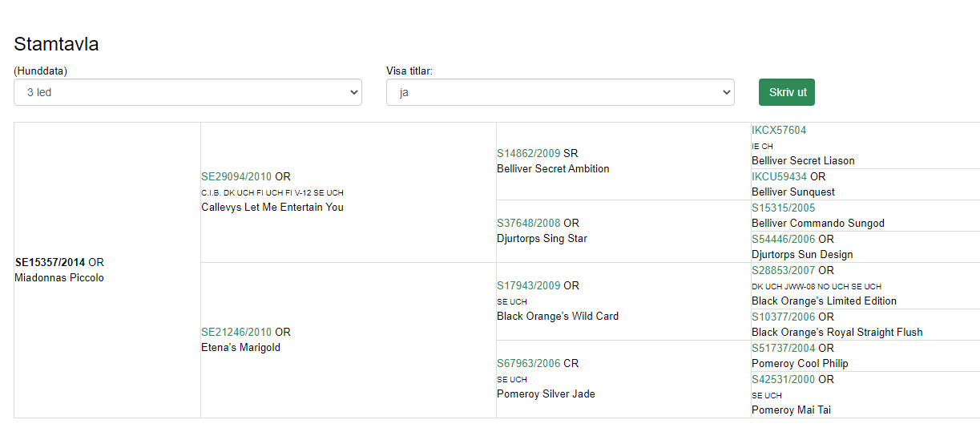Click the bold SE15357/2014 Miadonnas Piccolo entry
This screenshot has width=980, height=444.
(50, 262)
